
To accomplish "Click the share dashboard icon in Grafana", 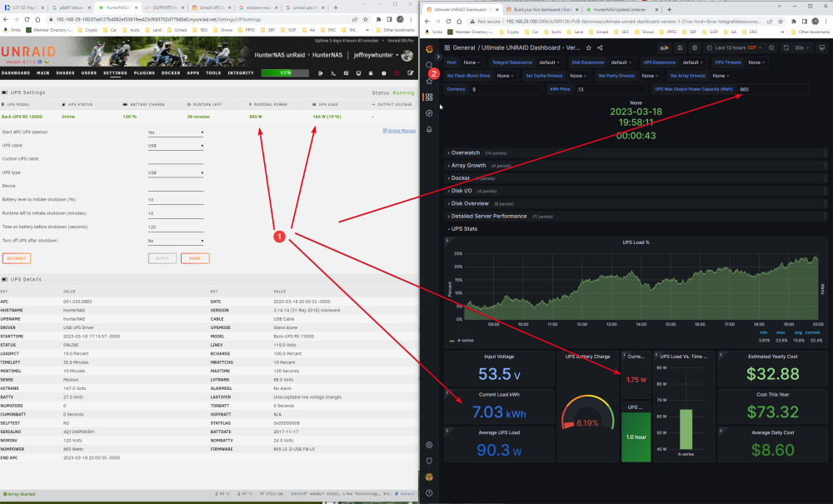I will (601, 47).
